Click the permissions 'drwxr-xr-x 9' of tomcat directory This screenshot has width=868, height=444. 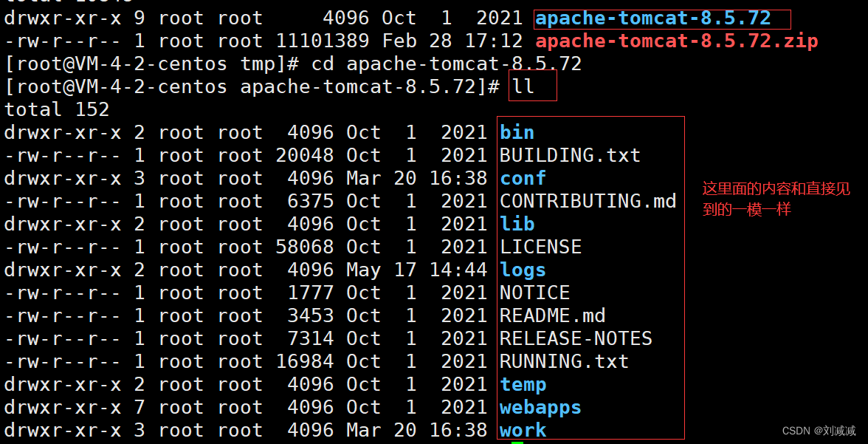(75, 18)
